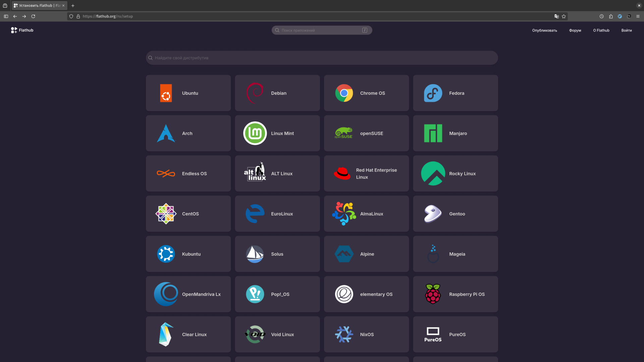
Task: Click the Chrome OS logo icon
Action: [x=344, y=93]
